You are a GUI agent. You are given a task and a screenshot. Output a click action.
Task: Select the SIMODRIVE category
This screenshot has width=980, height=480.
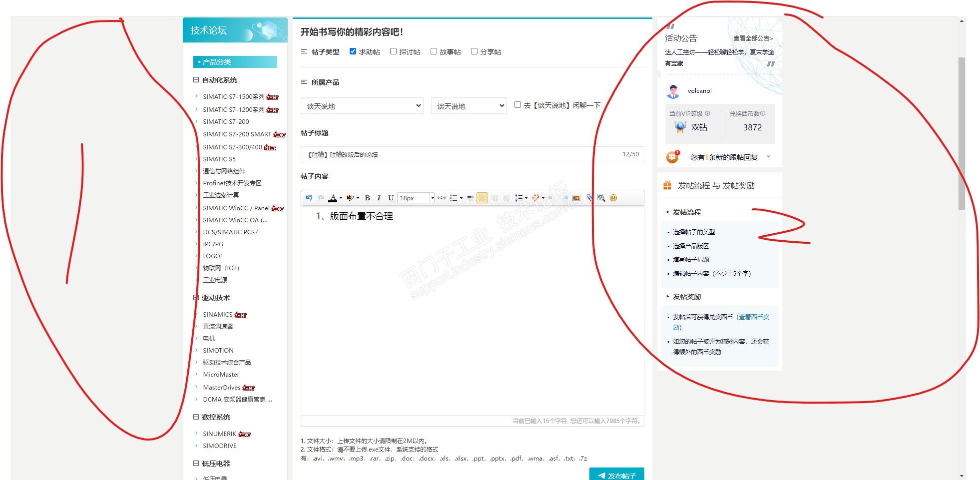click(220, 446)
